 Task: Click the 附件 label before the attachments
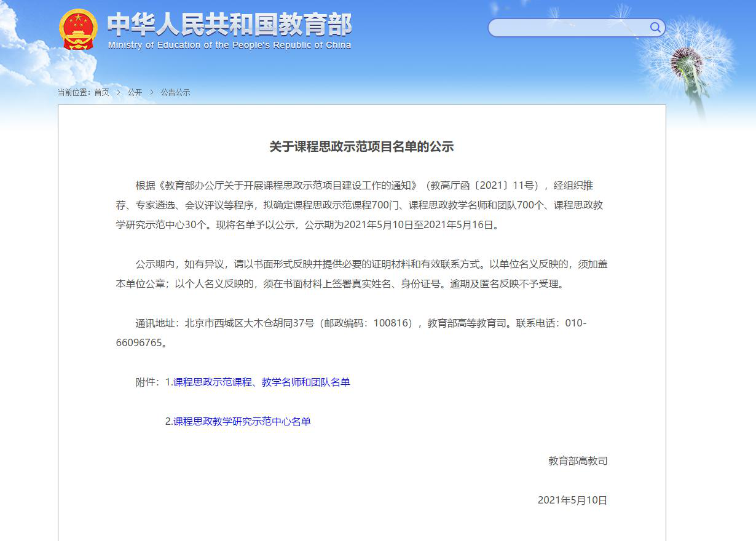tap(148, 382)
